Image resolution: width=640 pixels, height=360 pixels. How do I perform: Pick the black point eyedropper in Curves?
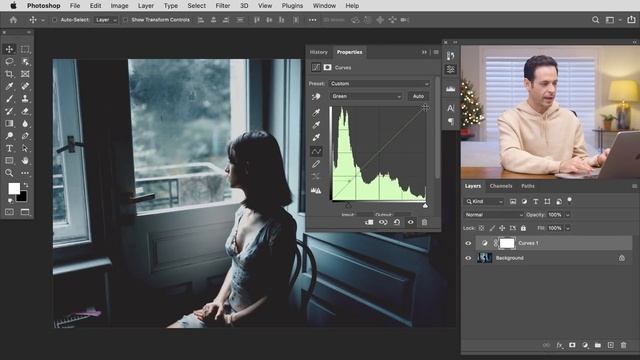click(x=316, y=112)
